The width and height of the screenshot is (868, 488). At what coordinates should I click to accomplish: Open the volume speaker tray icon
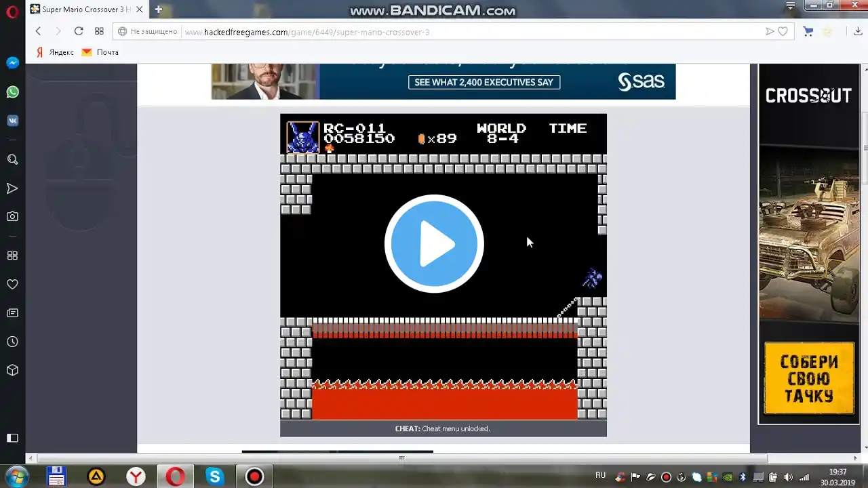point(788,476)
